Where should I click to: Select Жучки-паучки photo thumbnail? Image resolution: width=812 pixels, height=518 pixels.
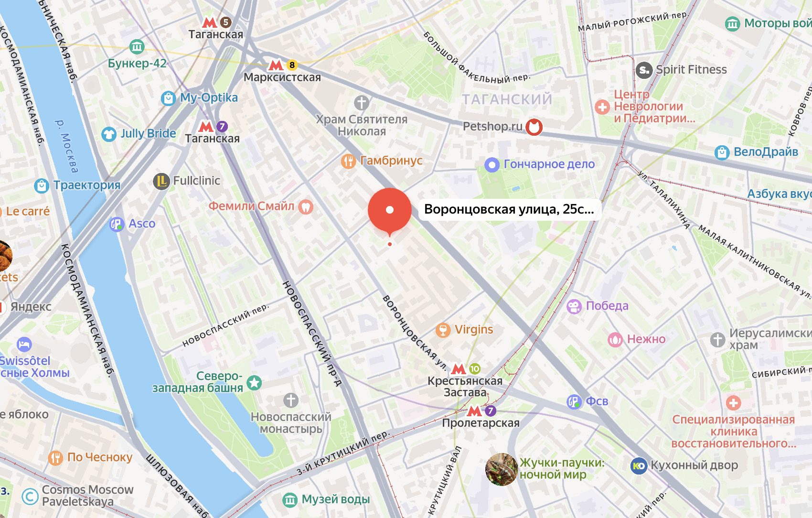point(502,469)
